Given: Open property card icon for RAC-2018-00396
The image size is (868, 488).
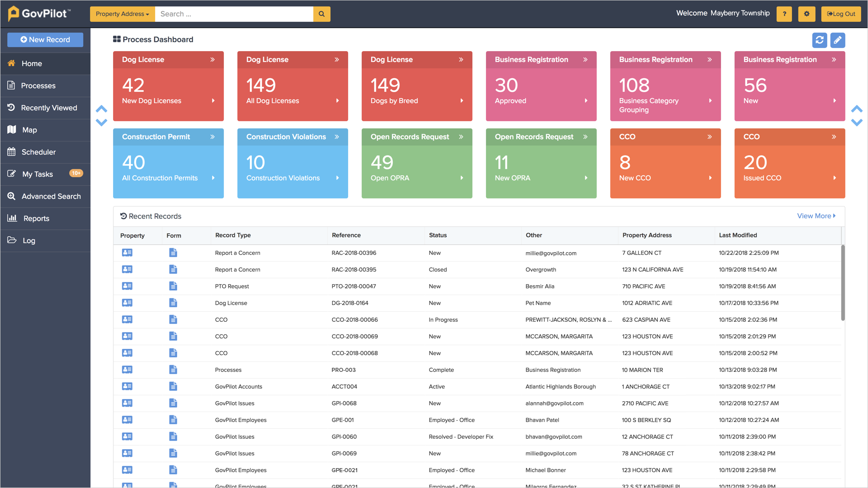Looking at the screenshot, I should point(127,253).
